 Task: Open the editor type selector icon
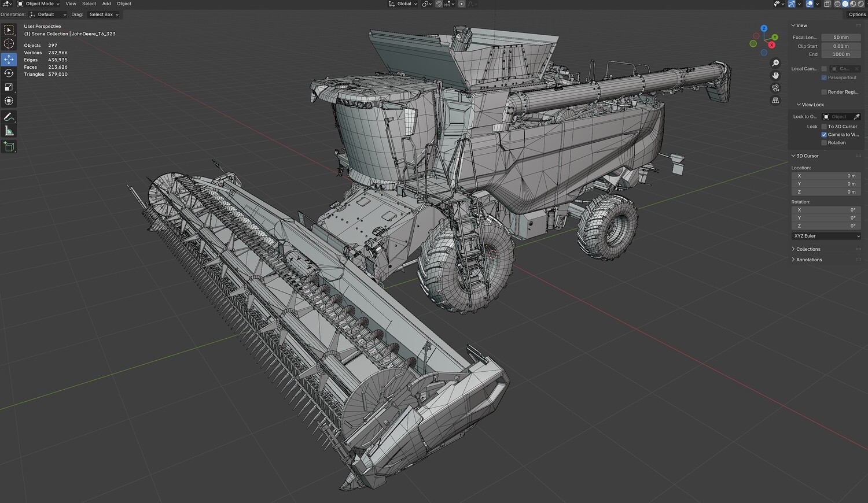(6, 4)
